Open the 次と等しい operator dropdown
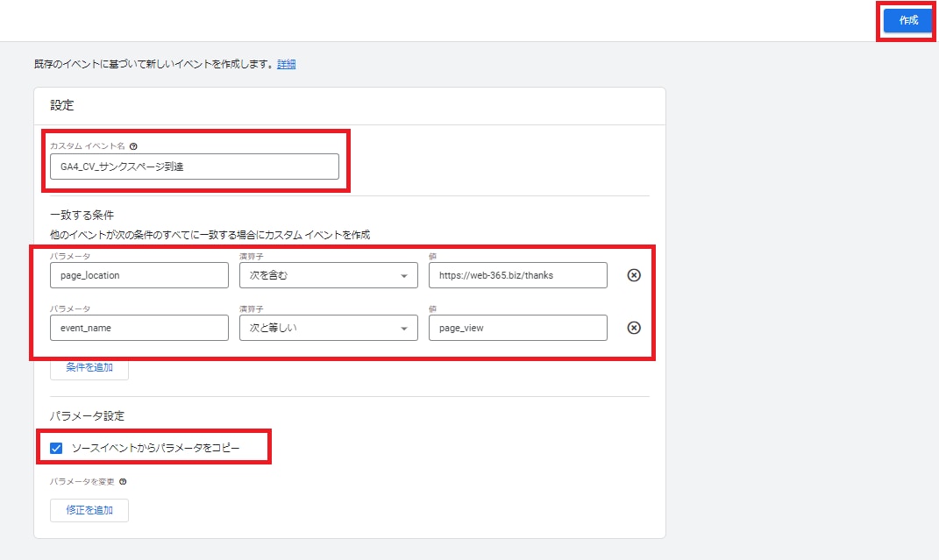This screenshot has width=939, height=560. pos(328,328)
